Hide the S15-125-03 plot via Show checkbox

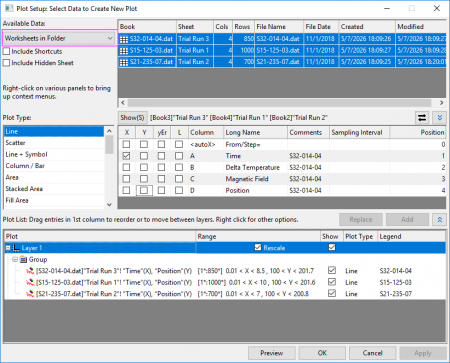click(x=332, y=282)
